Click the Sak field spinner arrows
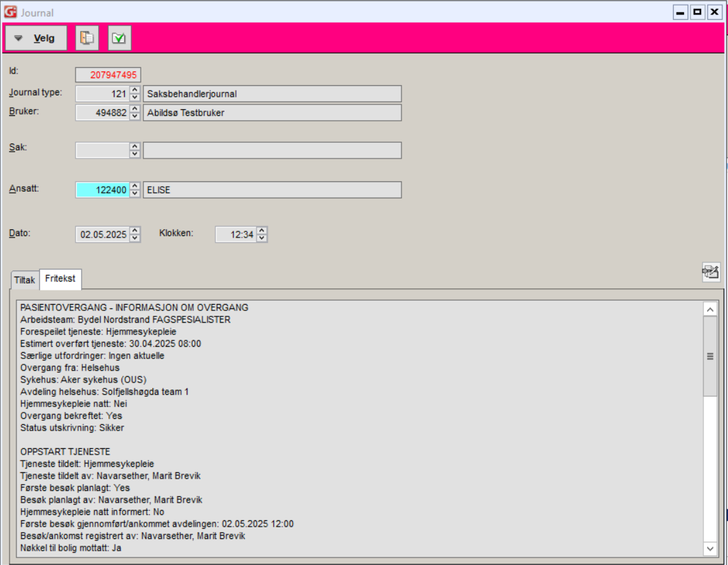The width and height of the screenshot is (728, 565). (135, 150)
